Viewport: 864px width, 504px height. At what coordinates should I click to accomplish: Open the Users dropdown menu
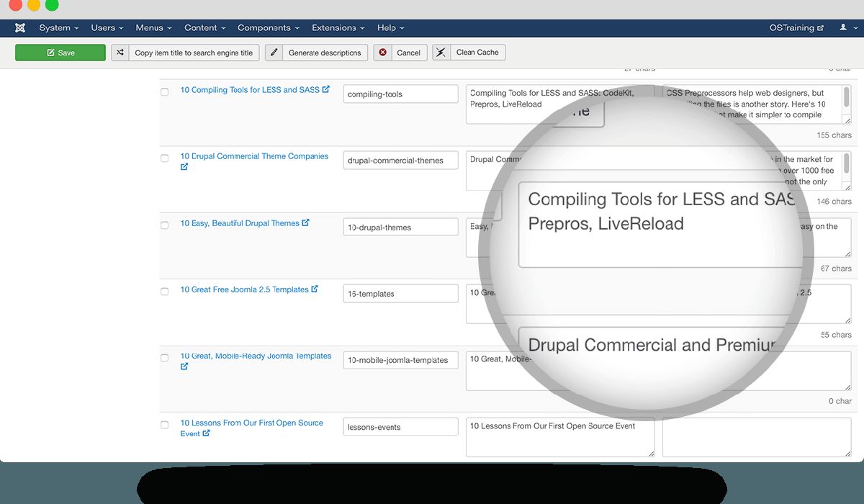point(107,28)
